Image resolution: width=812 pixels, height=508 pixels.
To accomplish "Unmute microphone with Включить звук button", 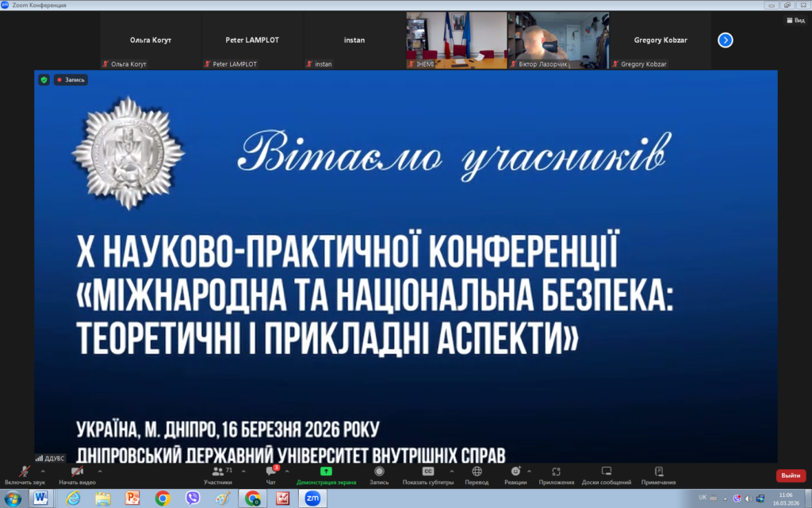I will [25, 472].
